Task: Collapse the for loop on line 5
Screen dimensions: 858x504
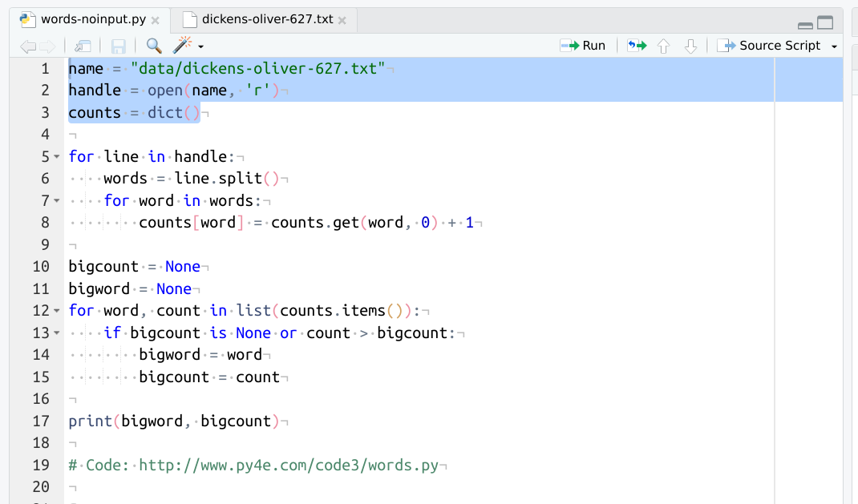Action: [57, 157]
